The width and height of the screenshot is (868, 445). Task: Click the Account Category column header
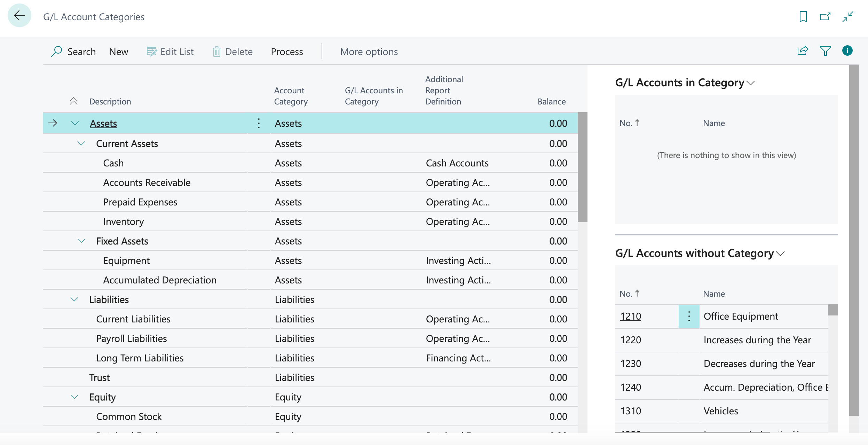[291, 96]
